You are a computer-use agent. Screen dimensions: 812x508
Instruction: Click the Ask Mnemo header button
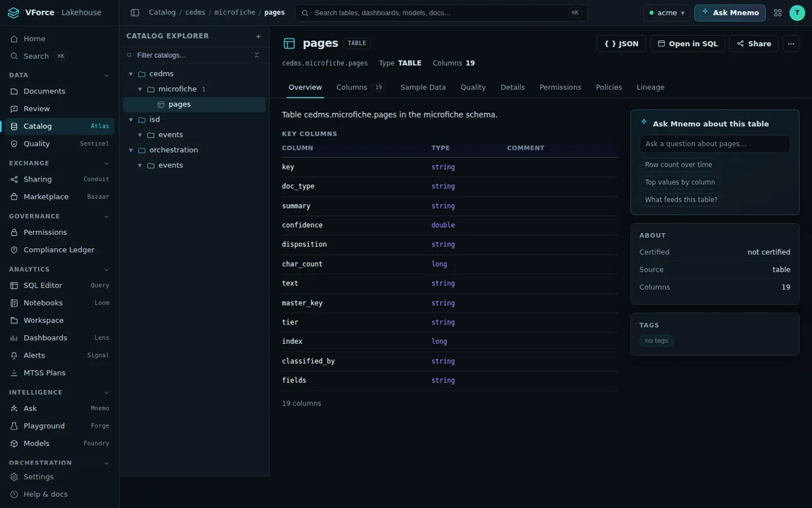point(730,13)
